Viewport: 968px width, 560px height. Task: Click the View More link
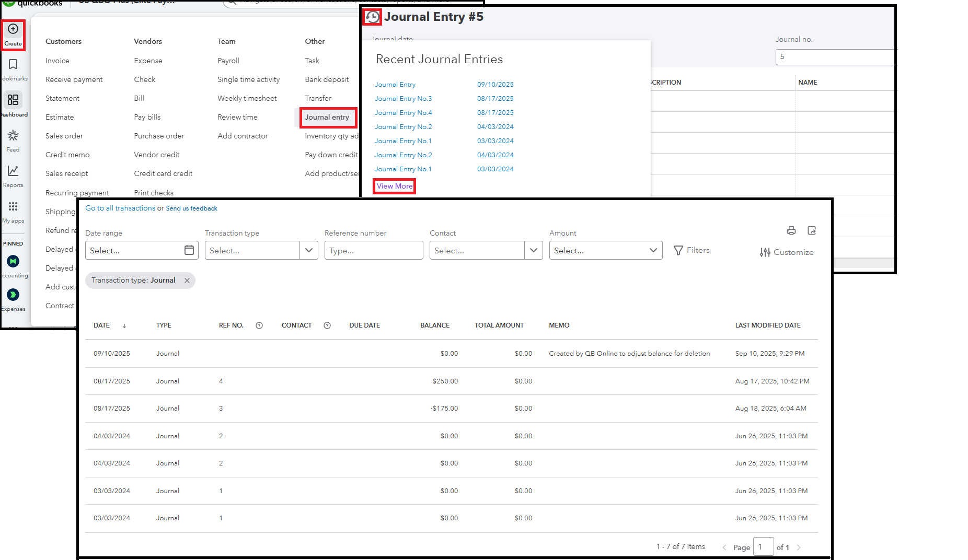[x=395, y=186]
